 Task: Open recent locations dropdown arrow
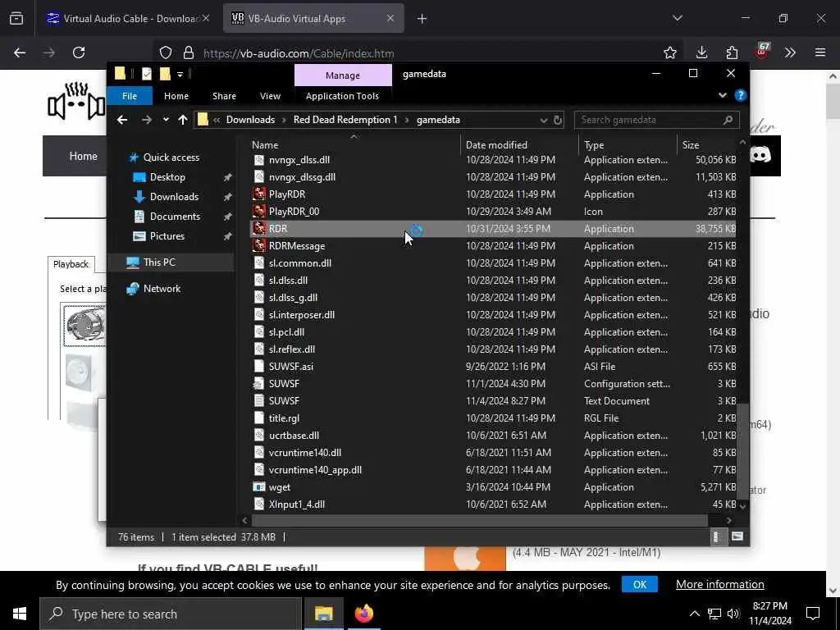(166, 120)
